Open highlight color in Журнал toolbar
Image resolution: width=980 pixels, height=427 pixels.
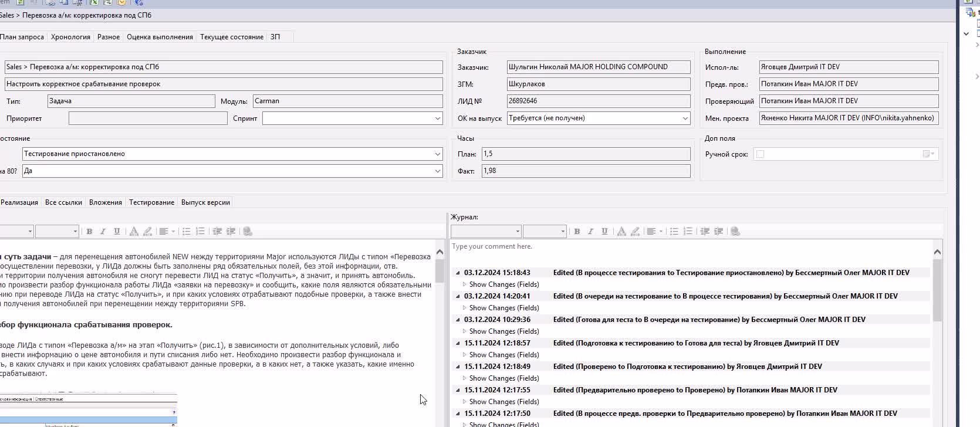point(636,232)
